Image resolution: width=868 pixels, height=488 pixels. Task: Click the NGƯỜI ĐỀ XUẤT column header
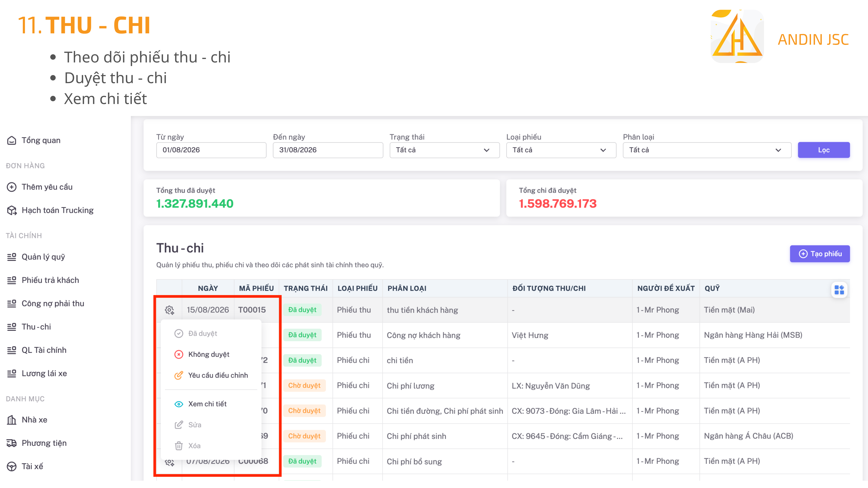(666, 288)
